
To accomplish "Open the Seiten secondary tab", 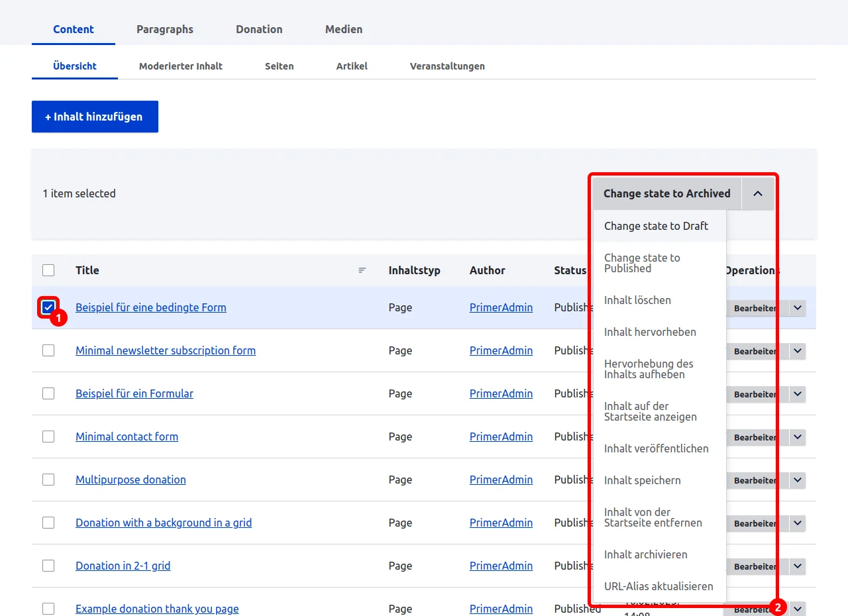I will point(280,66).
